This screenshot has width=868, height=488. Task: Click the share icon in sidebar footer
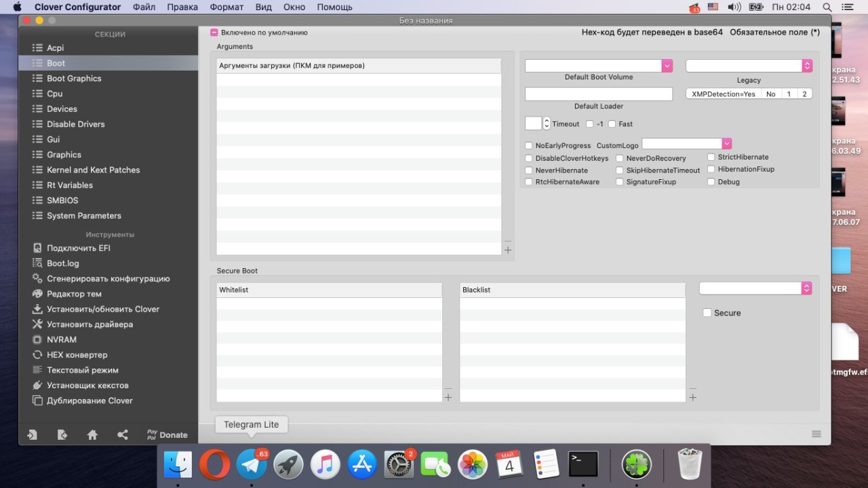pos(123,435)
